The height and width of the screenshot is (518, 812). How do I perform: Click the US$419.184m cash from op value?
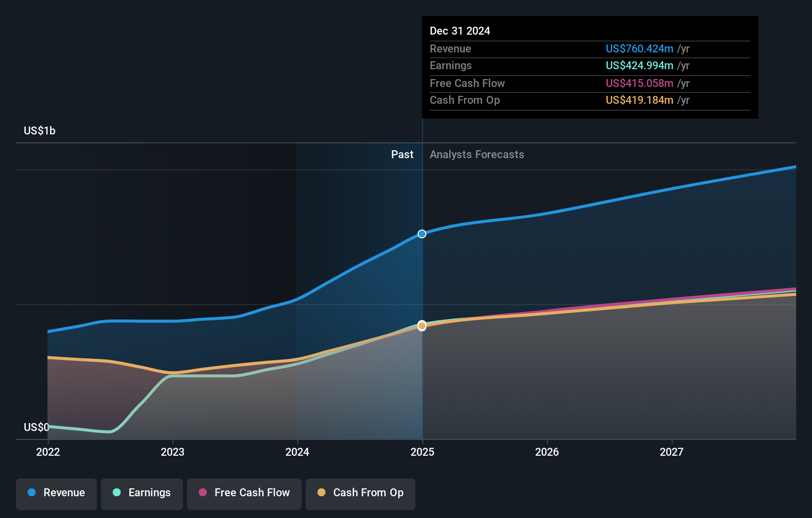pyautogui.click(x=639, y=100)
